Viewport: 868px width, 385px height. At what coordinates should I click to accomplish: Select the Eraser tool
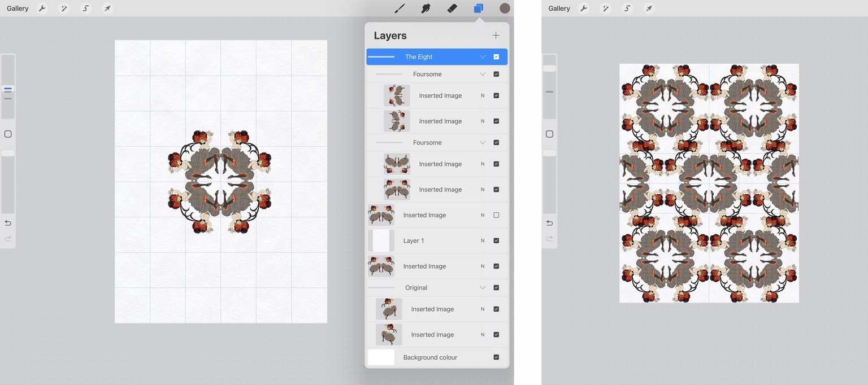coord(452,8)
